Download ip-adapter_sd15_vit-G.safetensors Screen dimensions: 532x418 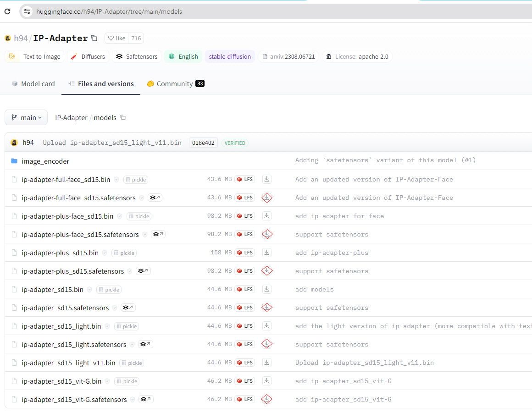pos(266,399)
